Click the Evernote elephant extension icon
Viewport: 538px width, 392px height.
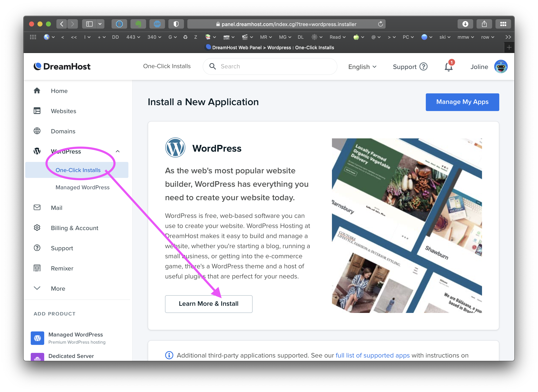pos(138,24)
